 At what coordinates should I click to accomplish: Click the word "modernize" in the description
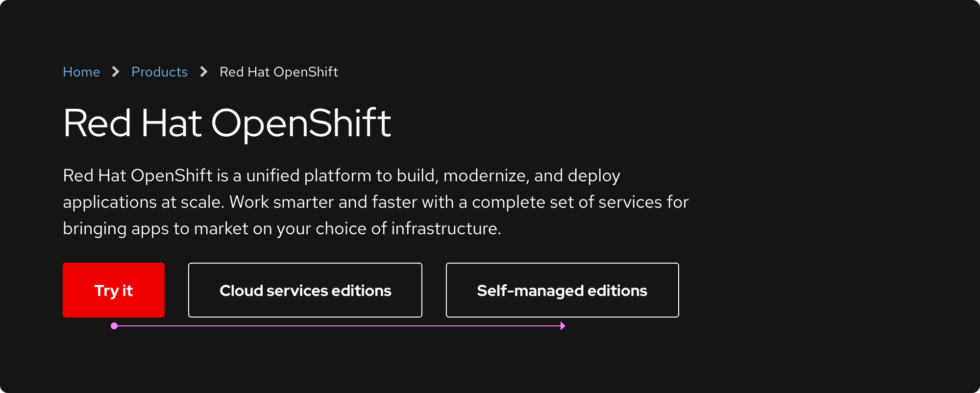(484, 175)
